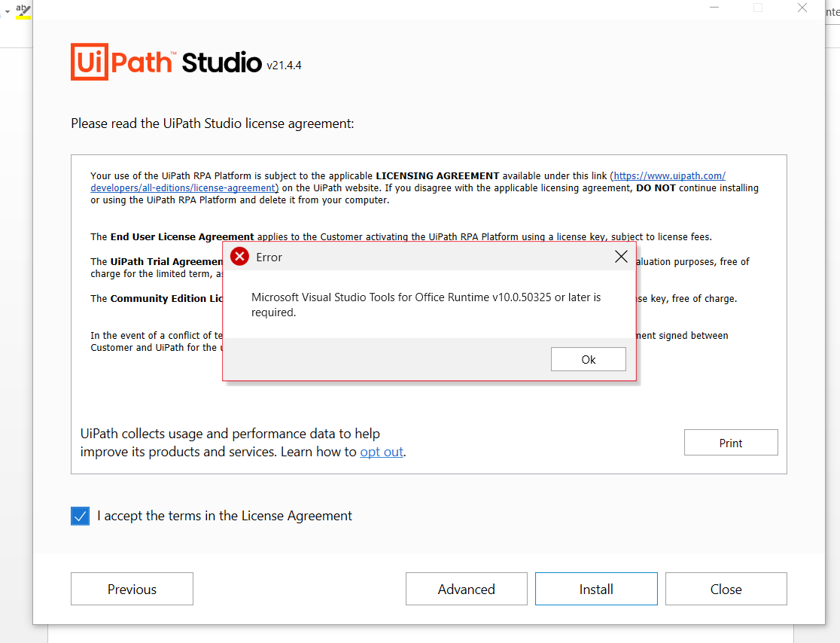Viewport: 840px width, 643px height.
Task: Click the red error icon in dialog
Action: pos(239,257)
